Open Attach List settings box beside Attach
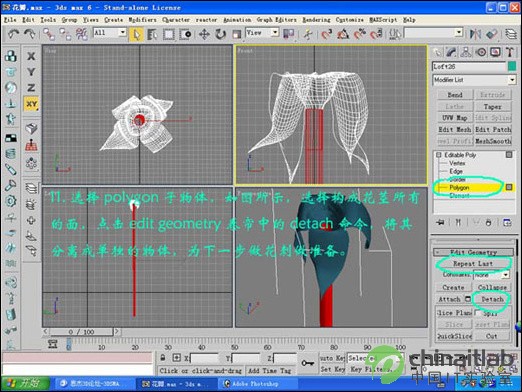This screenshot has width=522, height=392. 468,299
